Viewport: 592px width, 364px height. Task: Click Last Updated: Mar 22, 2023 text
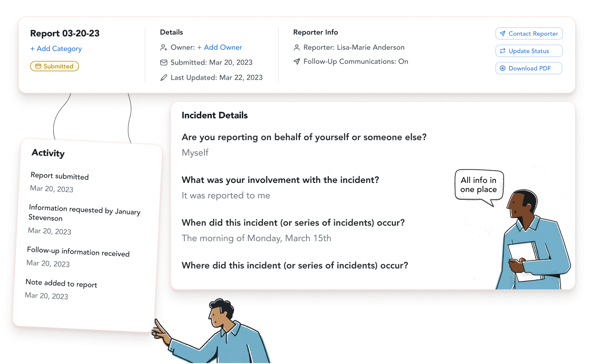click(216, 77)
